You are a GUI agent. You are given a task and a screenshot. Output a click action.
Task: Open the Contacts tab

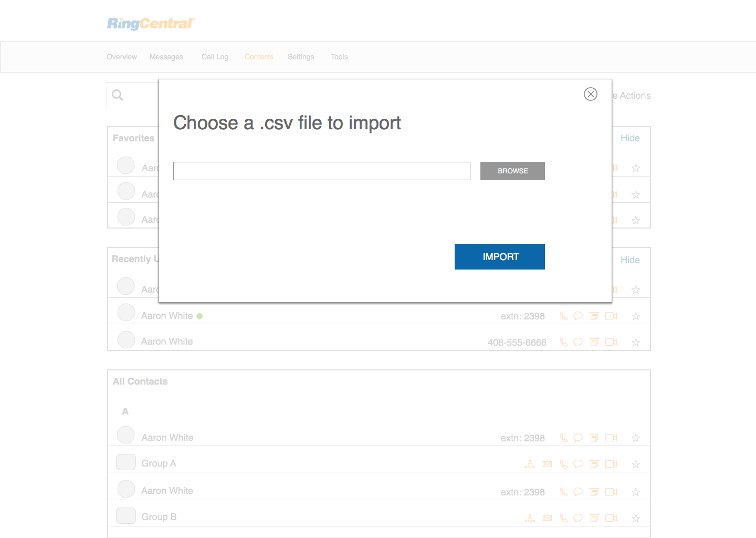pyautogui.click(x=259, y=57)
